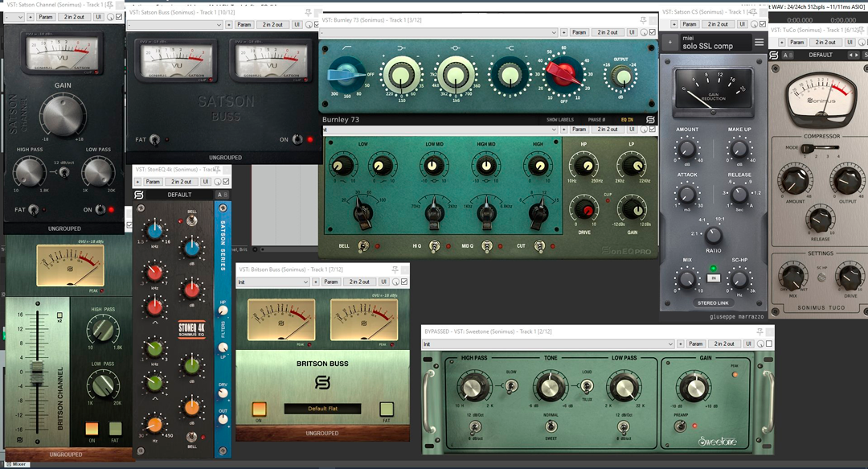Click the Sweetone GAIN knob
The height and width of the screenshot is (469, 868).
[x=694, y=388]
